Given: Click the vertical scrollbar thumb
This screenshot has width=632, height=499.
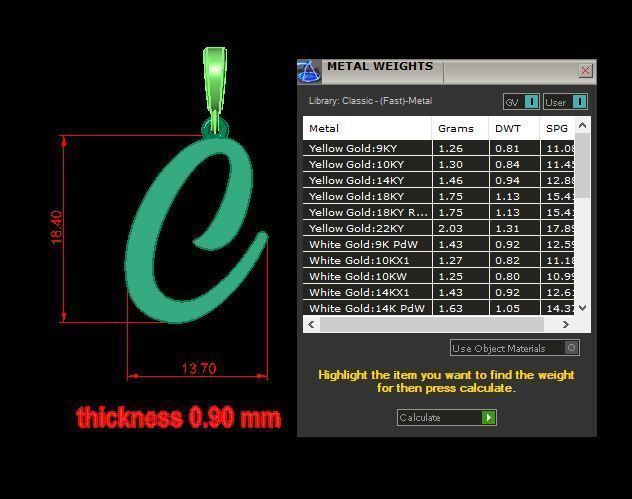Looking at the screenshot, I should pos(582,166).
